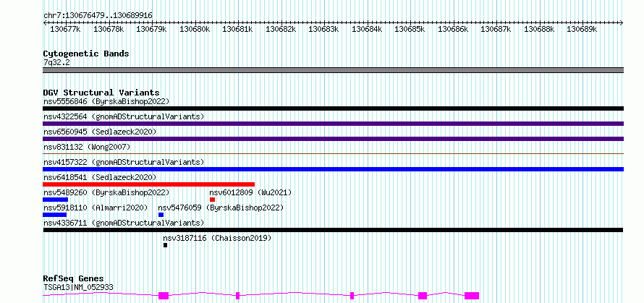This screenshot has width=644, height=303.
Task: Open variant nsv4322564 (gnomADStructuralVariants) label
Action: click(124, 116)
